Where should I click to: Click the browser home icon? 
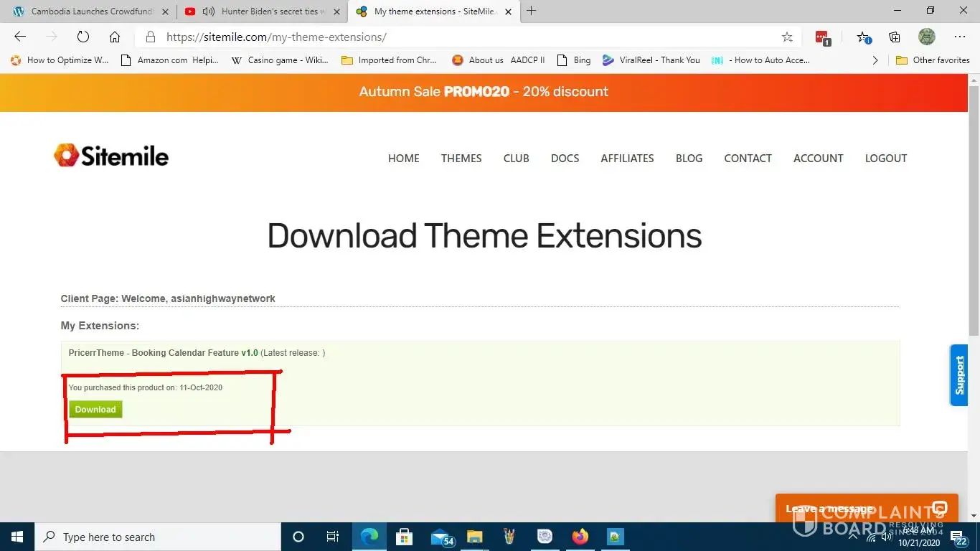click(x=115, y=37)
